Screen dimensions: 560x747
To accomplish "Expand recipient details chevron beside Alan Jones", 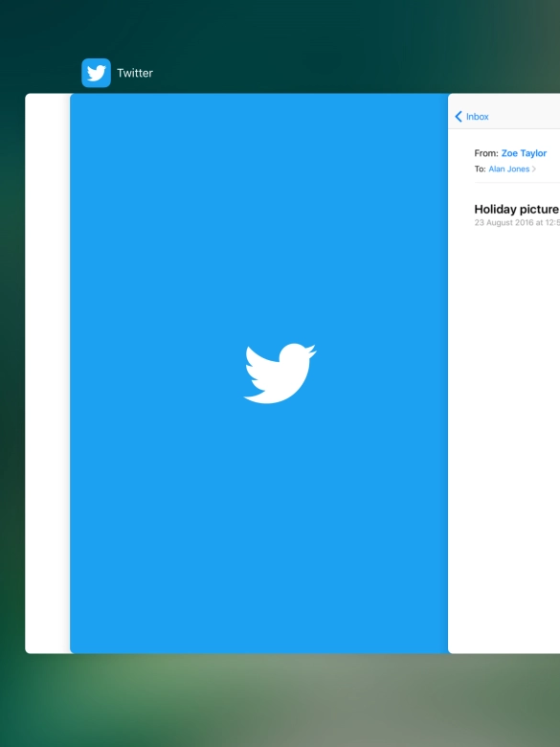I will tap(534, 169).
